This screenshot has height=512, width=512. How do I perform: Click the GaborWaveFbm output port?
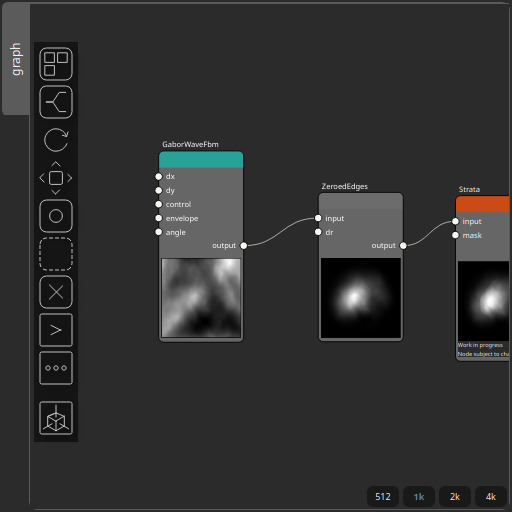(244, 246)
